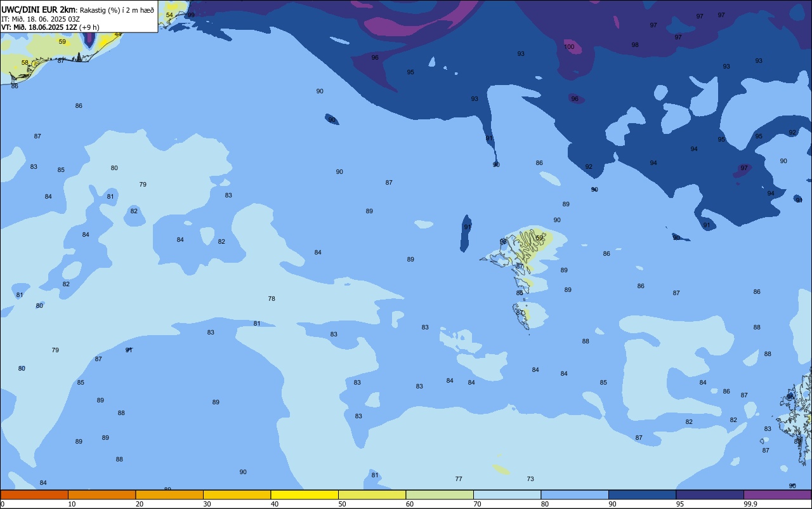Pick the purple legend segment right of 99.9
Viewport: 812px width, 509px height.
(777, 494)
